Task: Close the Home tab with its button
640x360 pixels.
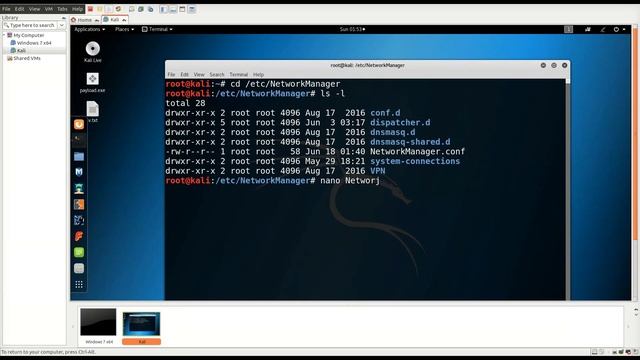Action: pos(97,20)
